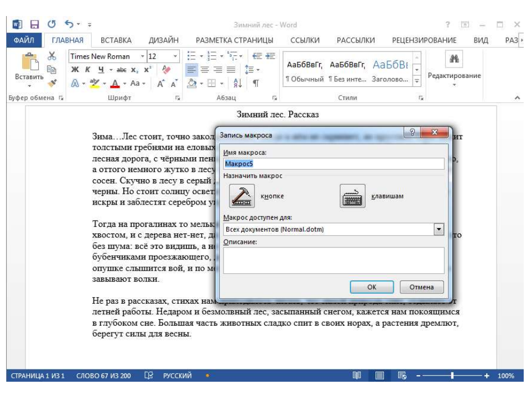The height and width of the screenshot is (395, 532).
Task: Click the keyboard icon to assign macro to keys
Action: 352,196
